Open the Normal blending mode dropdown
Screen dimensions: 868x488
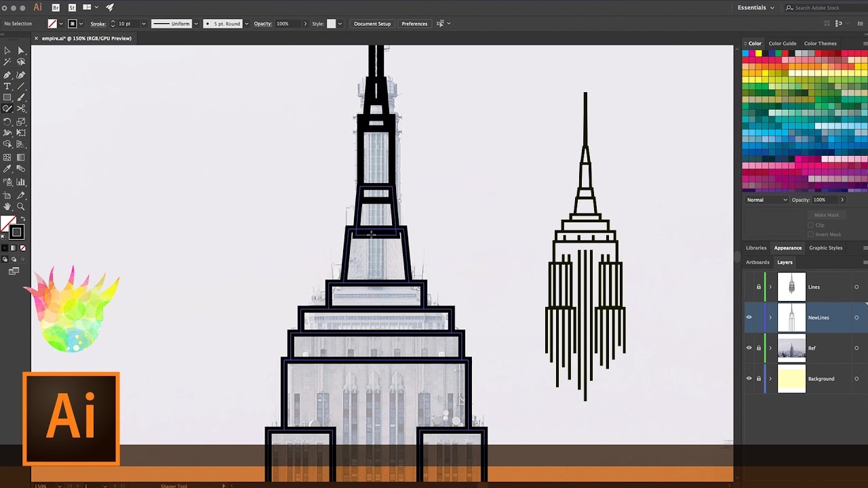(x=766, y=200)
